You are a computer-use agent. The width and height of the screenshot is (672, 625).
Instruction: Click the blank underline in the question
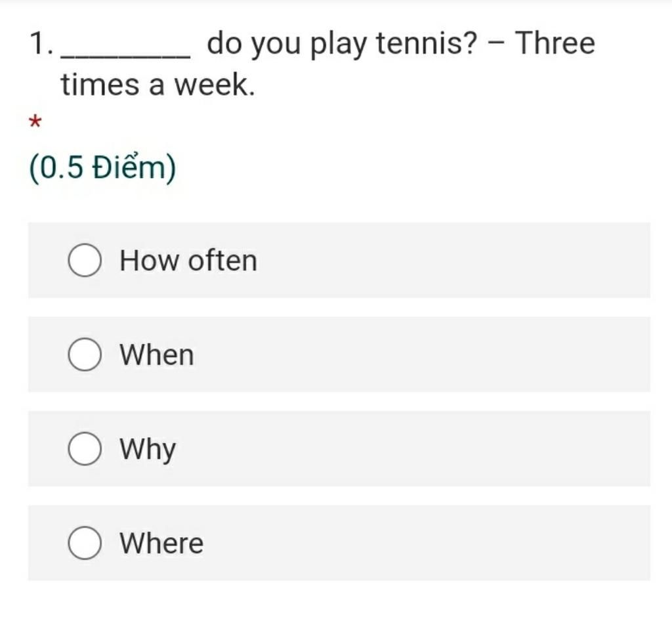(x=125, y=55)
